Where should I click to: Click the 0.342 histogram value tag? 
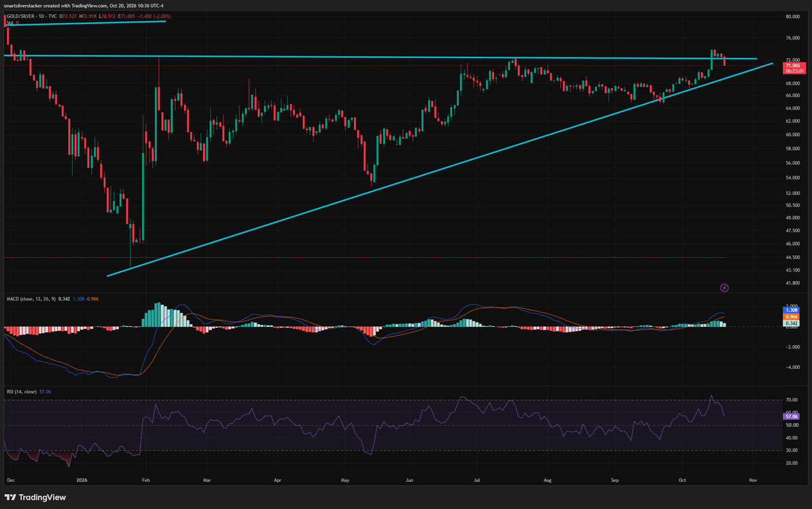click(791, 324)
